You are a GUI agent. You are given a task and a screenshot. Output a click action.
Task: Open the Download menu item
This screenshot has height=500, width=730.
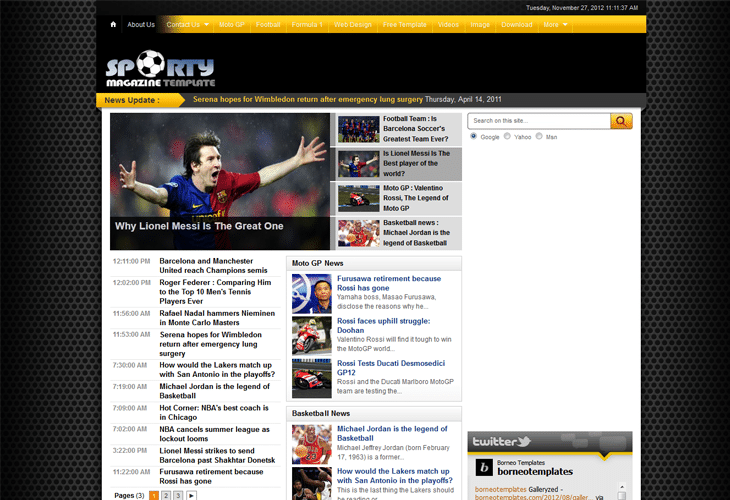tap(517, 25)
